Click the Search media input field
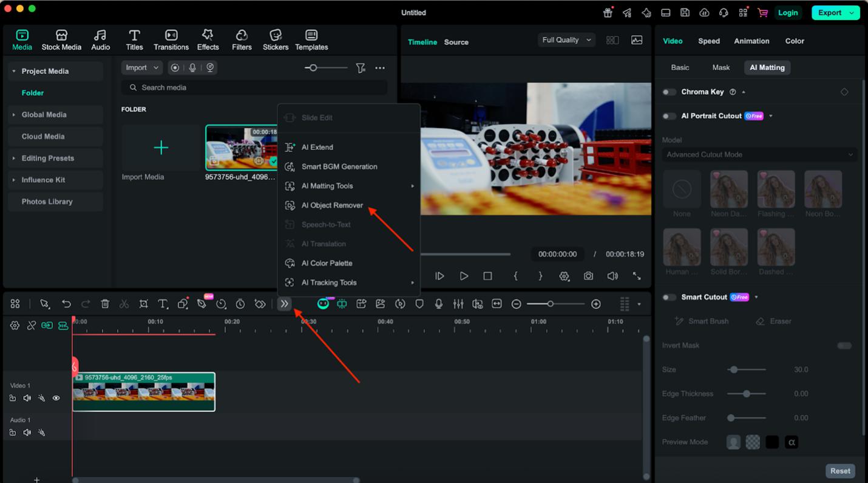The width and height of the screenshot is (868, 483). coord(255,87)
